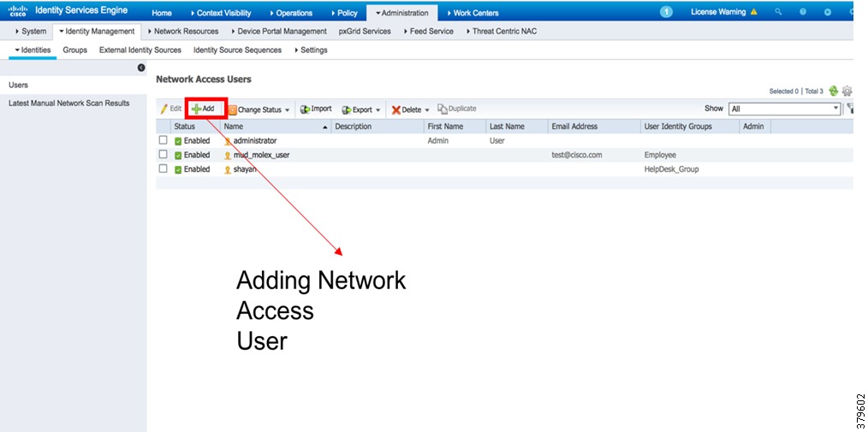The height and width of the screenshot is (432, 868).
Task: Switch to the Groups sub-tab
Action: (74, 50)
